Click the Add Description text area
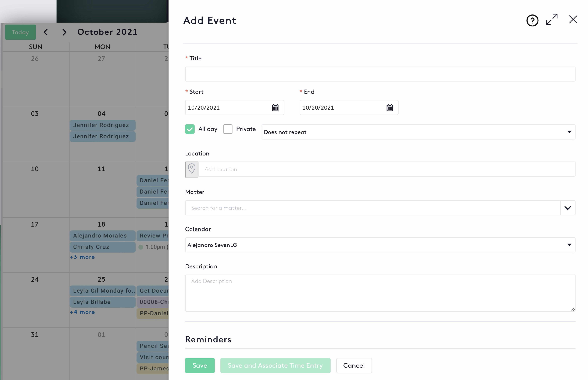588x380 pixels. tap(380, 292)
